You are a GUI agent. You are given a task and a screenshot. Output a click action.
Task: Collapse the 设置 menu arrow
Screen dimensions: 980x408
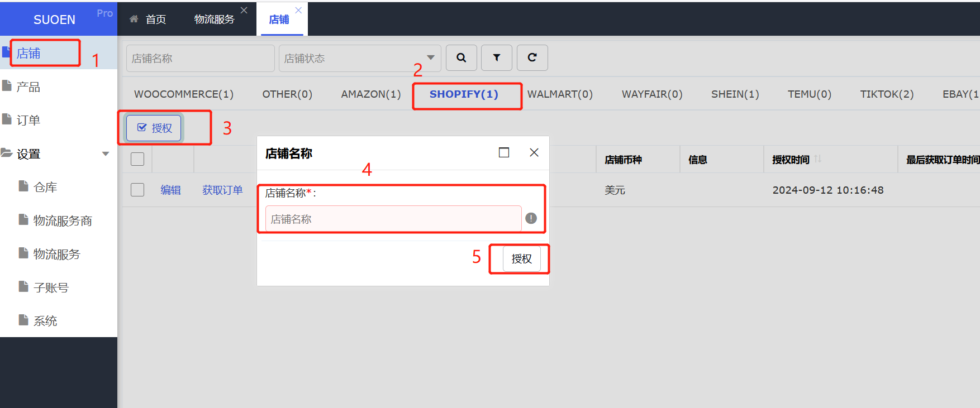coord(106,154)
